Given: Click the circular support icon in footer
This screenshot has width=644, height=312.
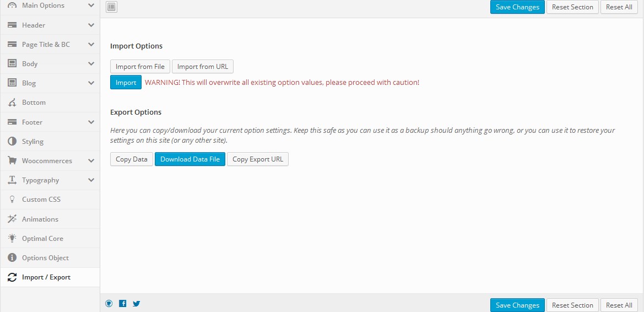Looking at the screenshot, I should (x=109, y=303).
